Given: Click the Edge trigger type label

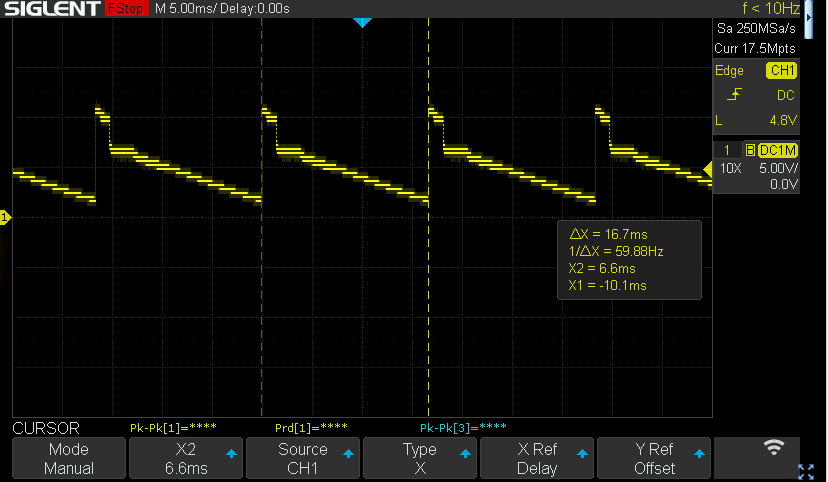Looking at the screenshot, I should click(729, 70).
